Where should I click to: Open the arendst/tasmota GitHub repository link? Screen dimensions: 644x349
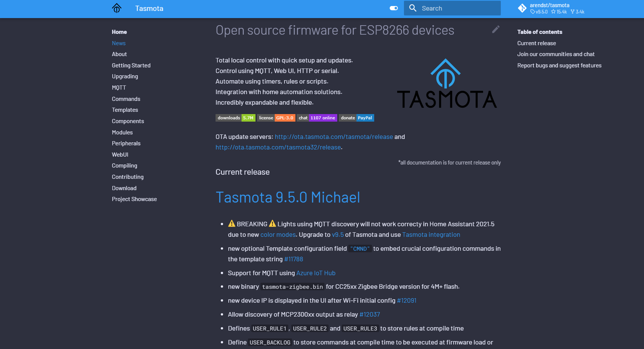(551, 8)
